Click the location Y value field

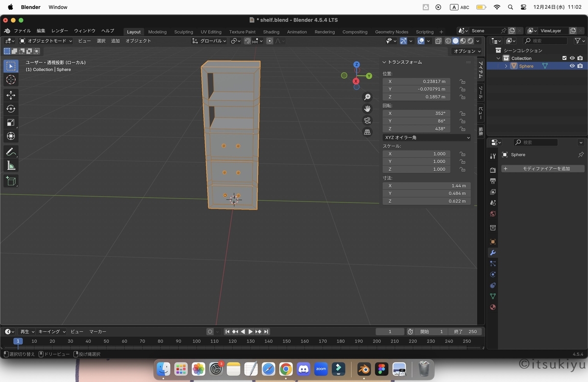click(x=416, y=89)
